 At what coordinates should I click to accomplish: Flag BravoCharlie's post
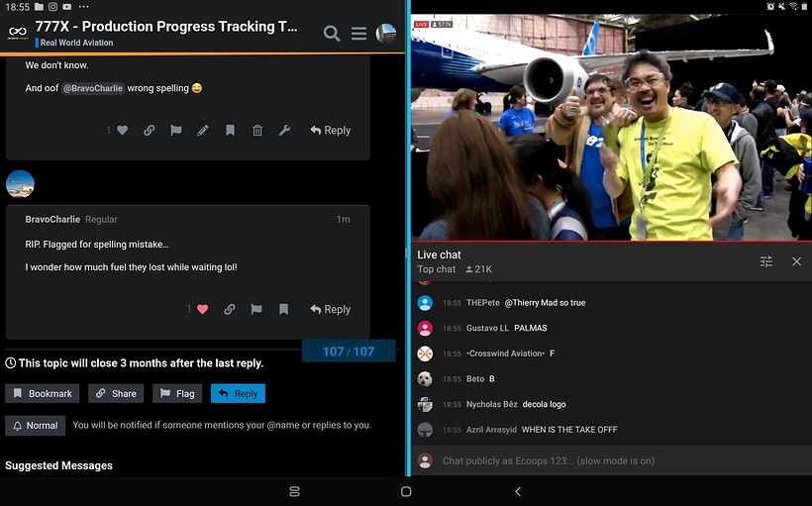pos(256,309)
